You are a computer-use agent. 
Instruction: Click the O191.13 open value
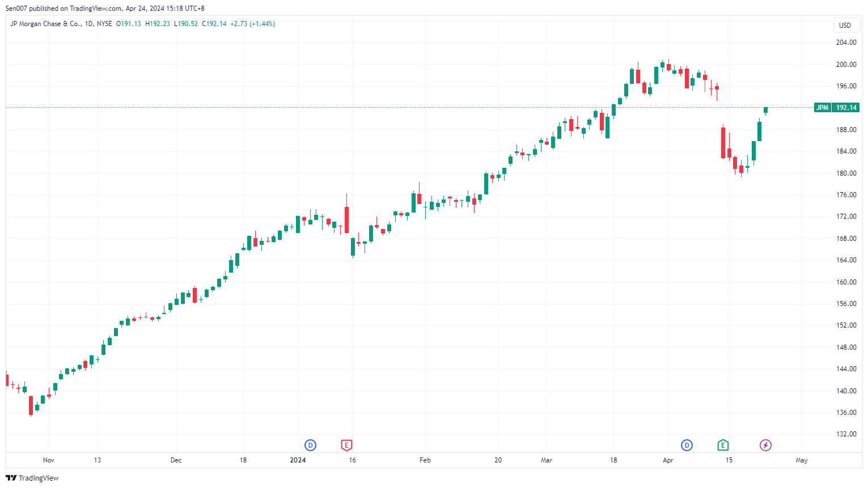129,24
